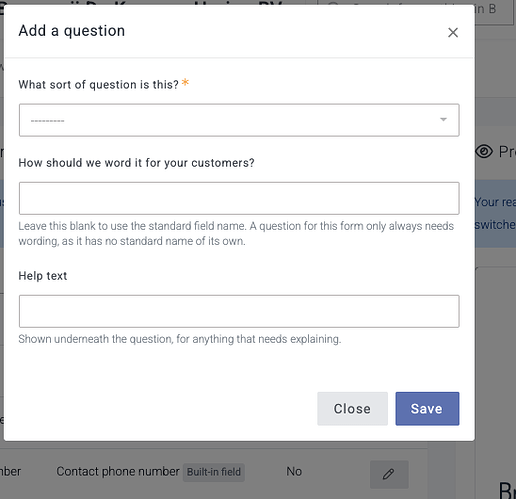Click the 'How should we word it' label
Viewport: 516px width, 499px height.
point(136,163)
